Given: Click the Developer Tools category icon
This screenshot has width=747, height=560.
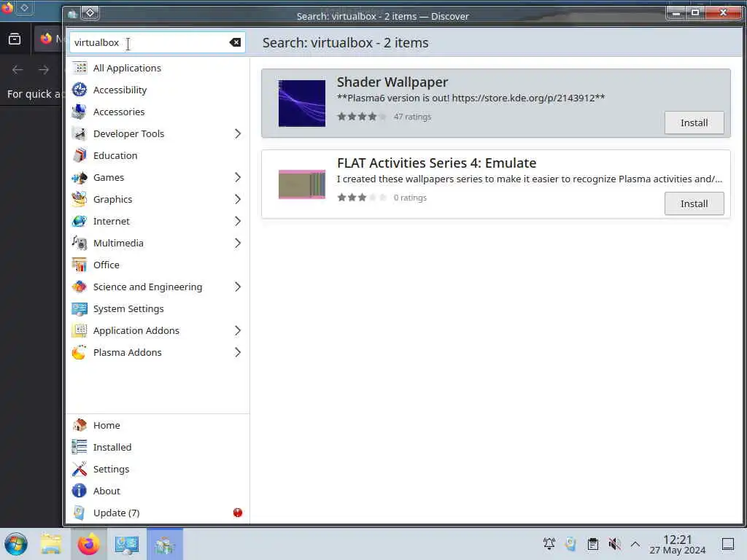Looking at the screenshot, I should coord(80,134).
